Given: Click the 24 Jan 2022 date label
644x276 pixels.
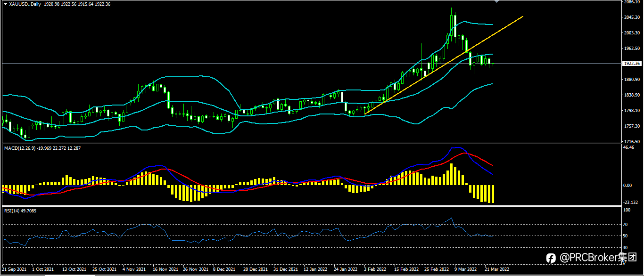Looking at the screenshot, I should click(x=346, y=270).
